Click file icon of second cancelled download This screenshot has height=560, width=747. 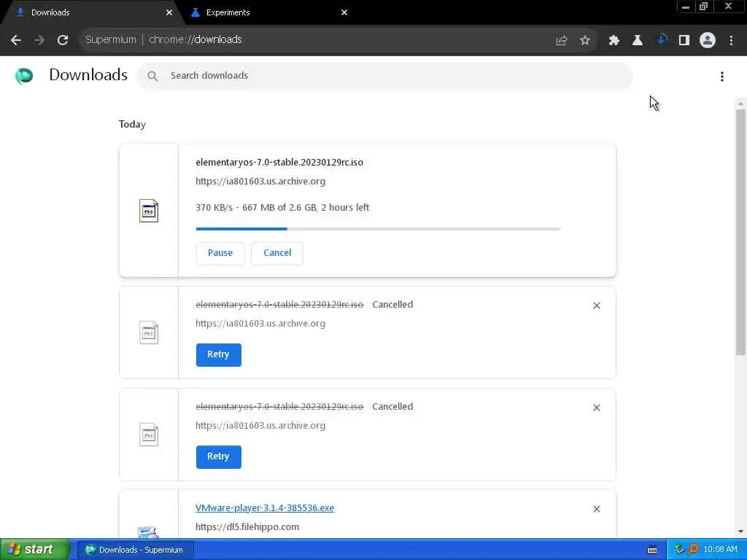click(x=149, y=435)
